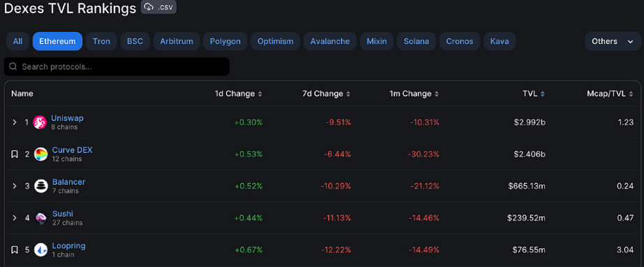Select the Arbitrum chain tab
644x267 pixels.
pyautogui.click(x=177, y=41)
